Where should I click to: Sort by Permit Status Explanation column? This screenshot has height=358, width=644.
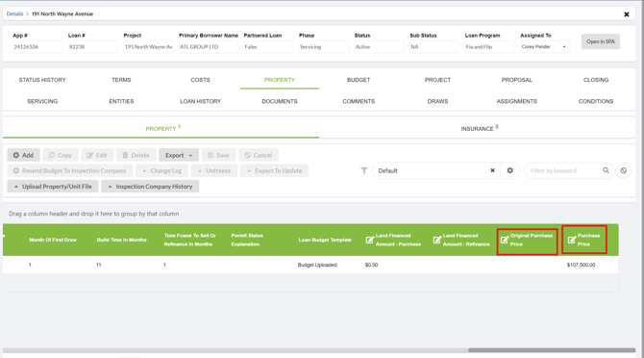pyautogui.click(x=247, y=240)
